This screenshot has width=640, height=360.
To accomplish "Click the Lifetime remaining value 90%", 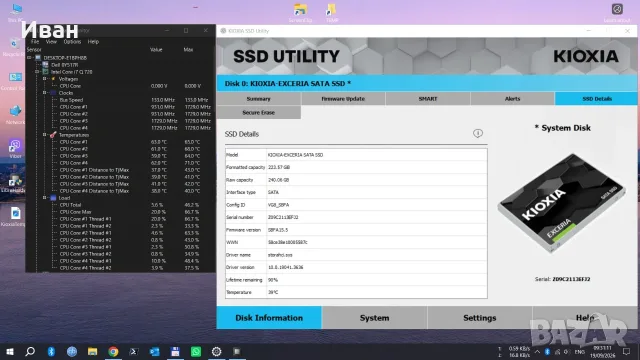I will click(273, 280).
